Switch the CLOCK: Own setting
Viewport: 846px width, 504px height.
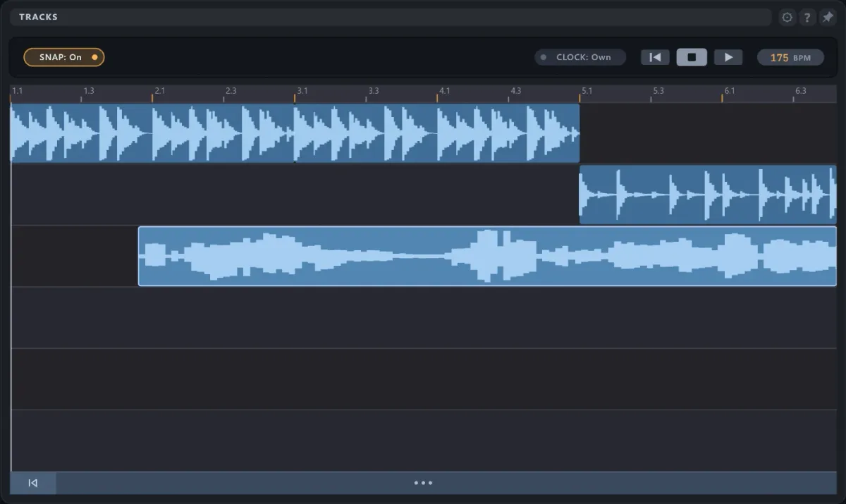click(580, 57)
